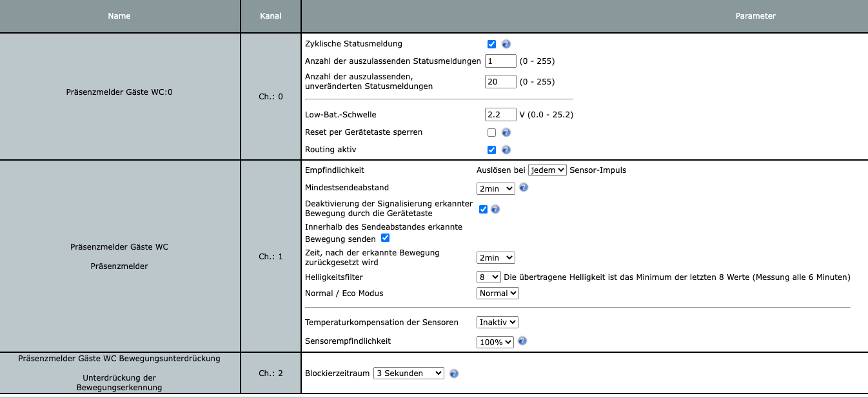Viewport: 868px width, 398px height.
Task: Click the Anzahl der auszulassenden Statusmeldungen field
Action: click(500, 61)
